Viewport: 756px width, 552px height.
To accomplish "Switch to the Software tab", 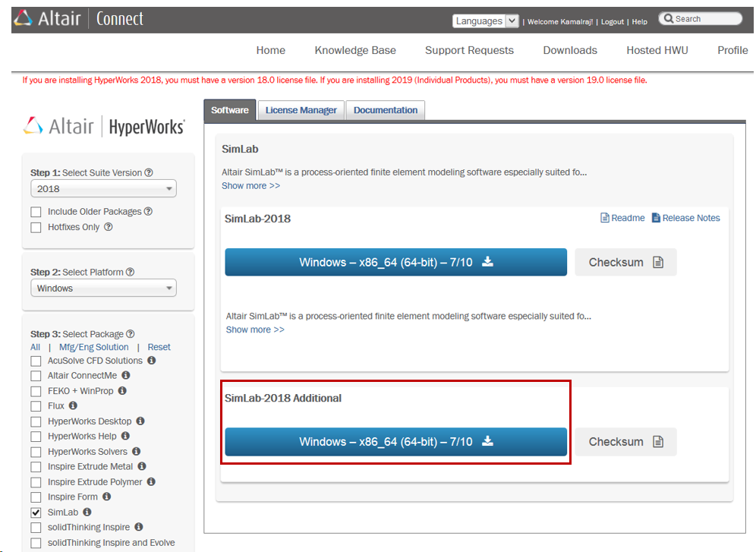I will point(230,110).
